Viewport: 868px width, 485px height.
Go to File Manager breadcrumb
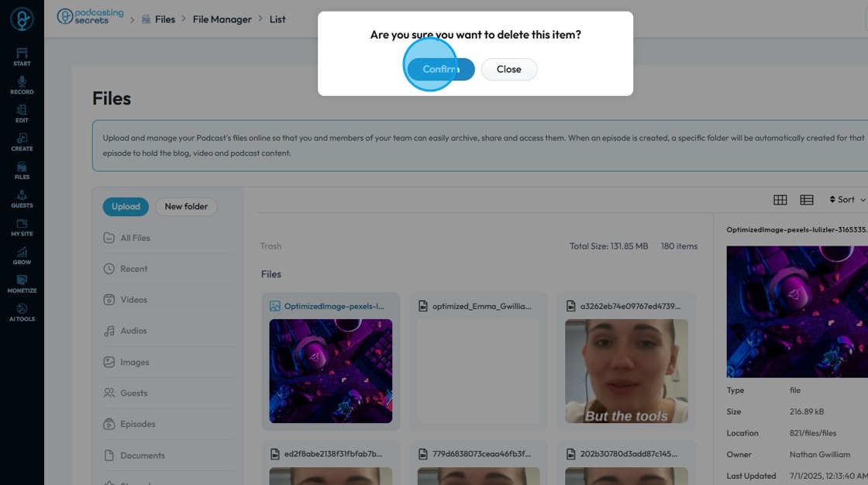click(x=222, y=19)
